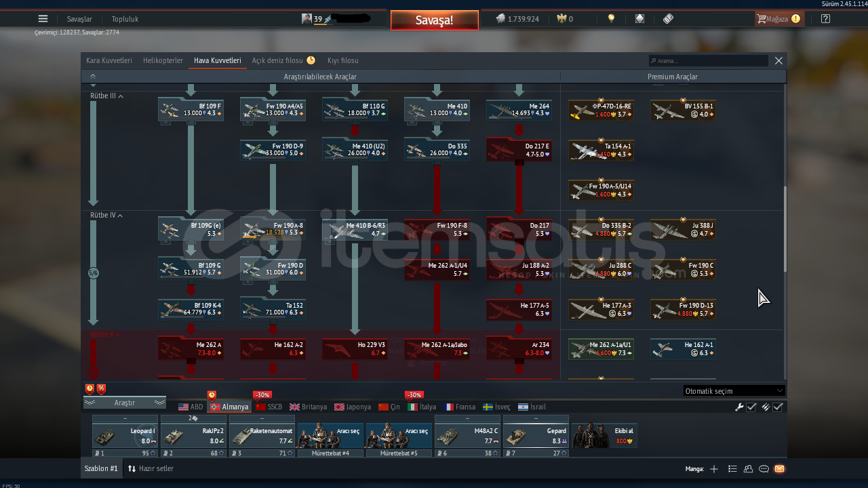Click the ammunition auto-refill icon

766,407
